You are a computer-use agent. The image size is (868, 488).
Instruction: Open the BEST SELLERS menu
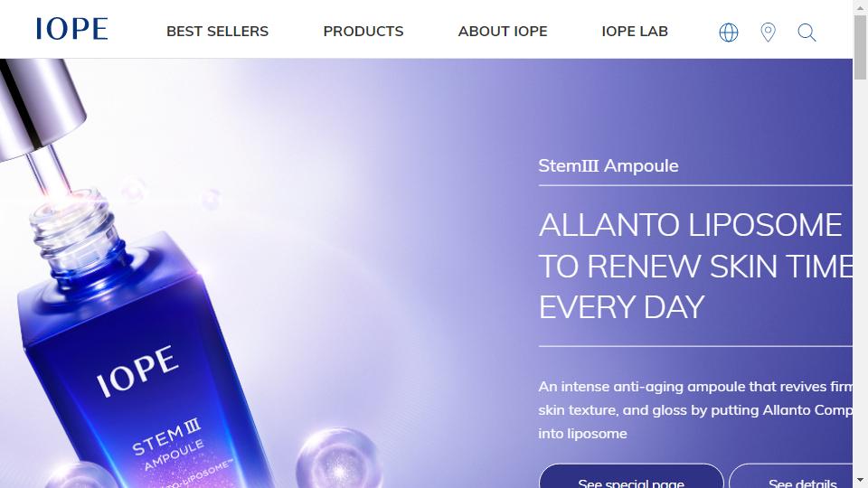coord(218,32)
